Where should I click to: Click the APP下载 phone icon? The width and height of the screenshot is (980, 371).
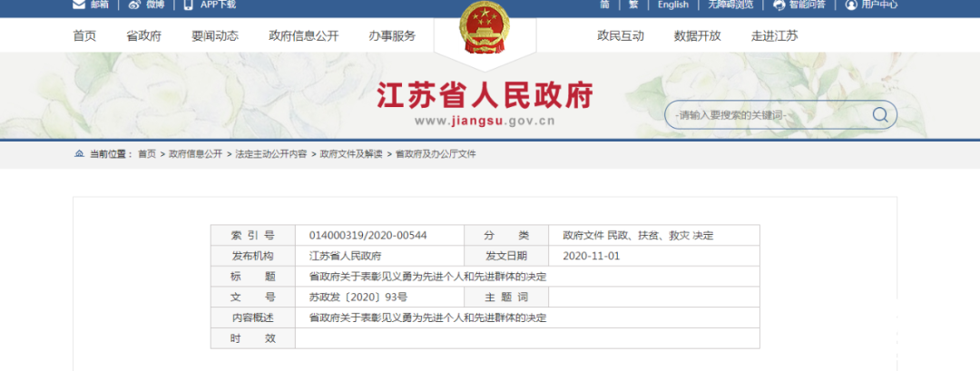point(188,5)
